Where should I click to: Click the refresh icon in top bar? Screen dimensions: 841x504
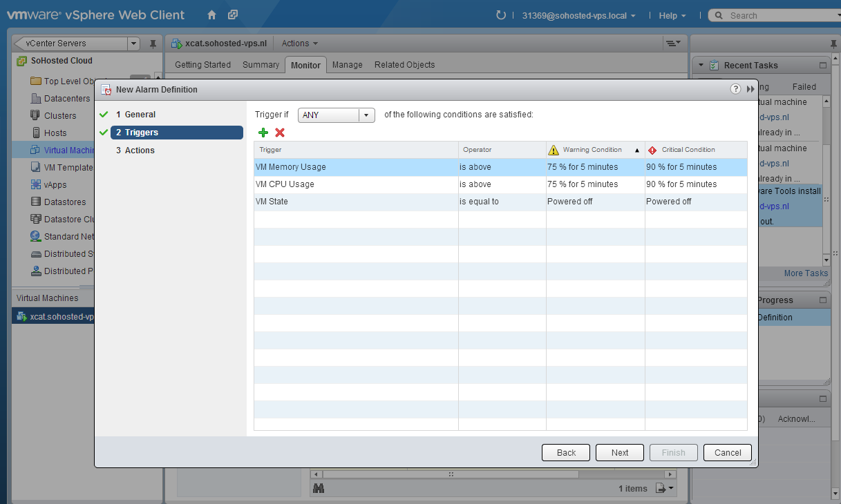(x=501, y=15)
